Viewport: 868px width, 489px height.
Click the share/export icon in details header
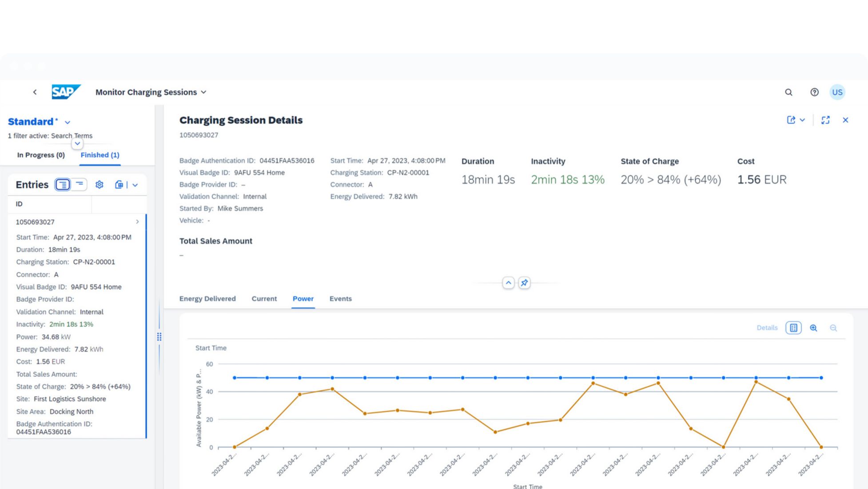coord(791,120)
